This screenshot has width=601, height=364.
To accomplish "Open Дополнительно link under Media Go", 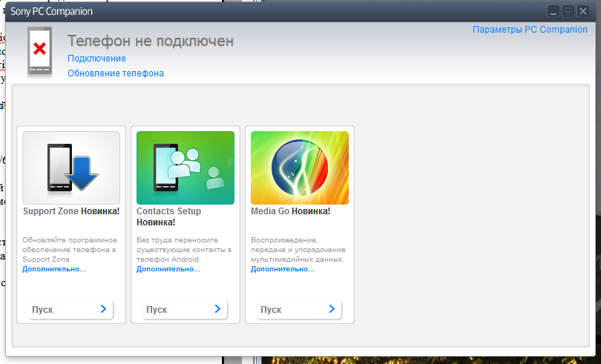I will click(283, 269).
